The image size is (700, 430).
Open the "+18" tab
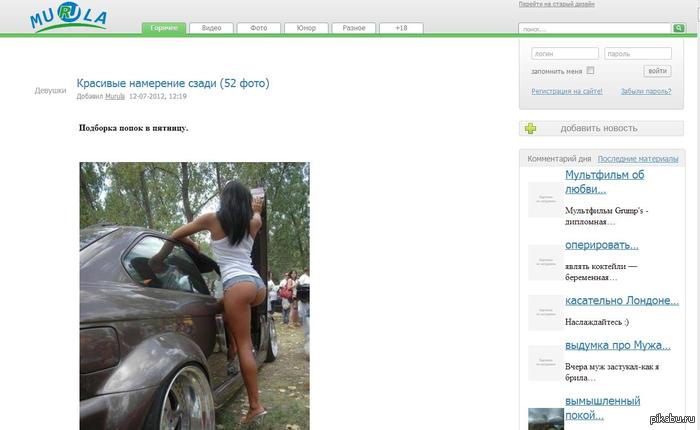pyautogui.click(x=401, y=28)
